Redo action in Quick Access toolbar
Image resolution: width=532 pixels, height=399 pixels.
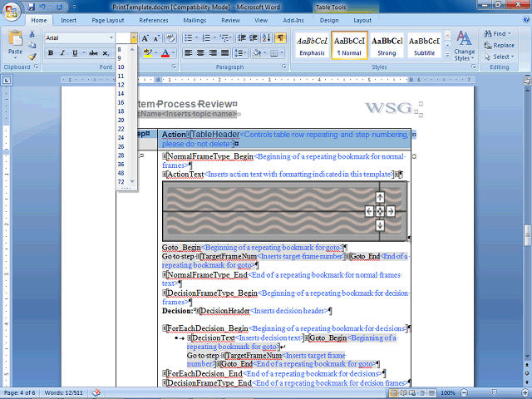click(x=59, y=7)
